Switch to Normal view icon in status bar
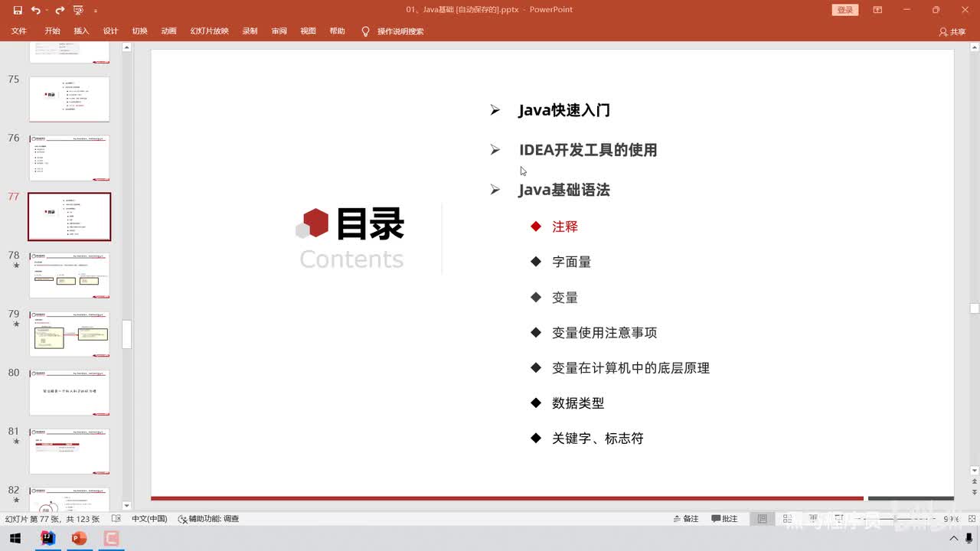 pos(762,519)
